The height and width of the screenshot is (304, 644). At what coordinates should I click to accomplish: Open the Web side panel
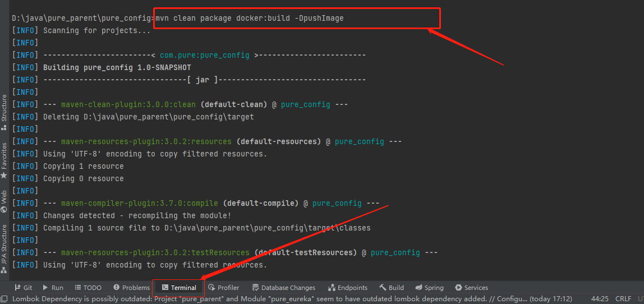(x=4, y=201)
